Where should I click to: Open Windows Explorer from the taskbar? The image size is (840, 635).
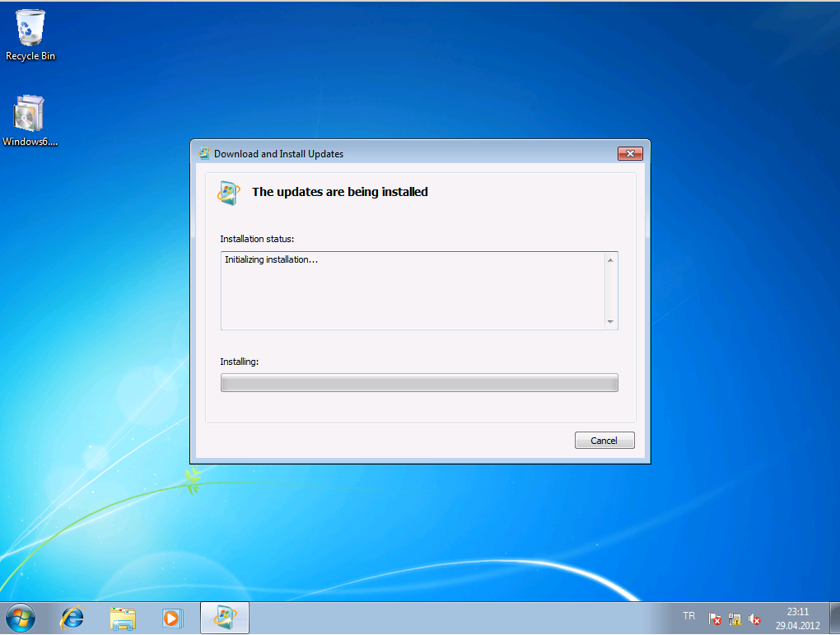click(x=122, y=617)
